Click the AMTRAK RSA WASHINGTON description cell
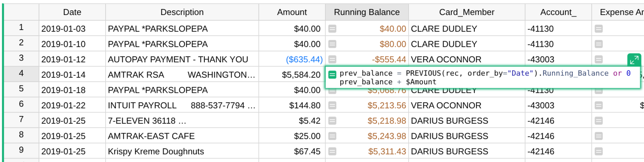644x162 pixels. 182,75
